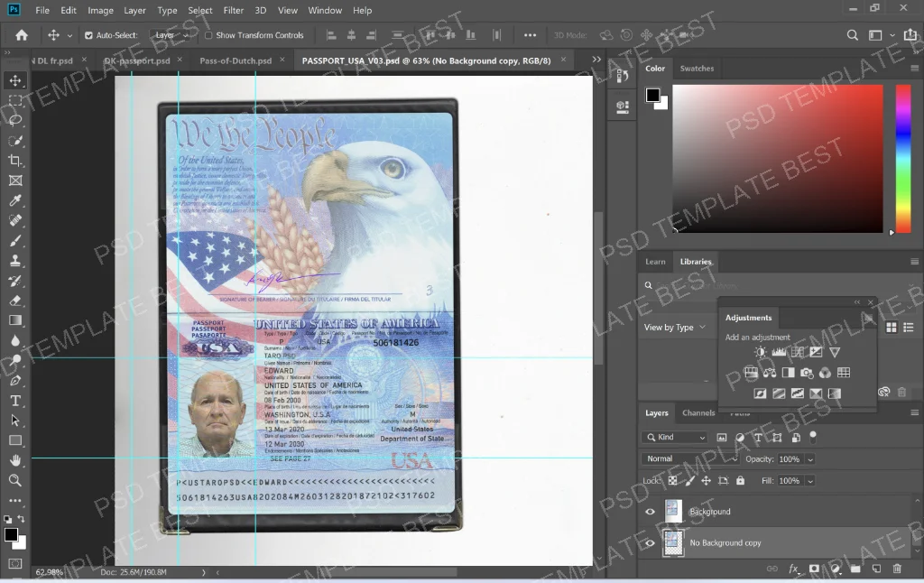The image size is (924, 583).
Task: Open the Layer menu
Action: 134,10
